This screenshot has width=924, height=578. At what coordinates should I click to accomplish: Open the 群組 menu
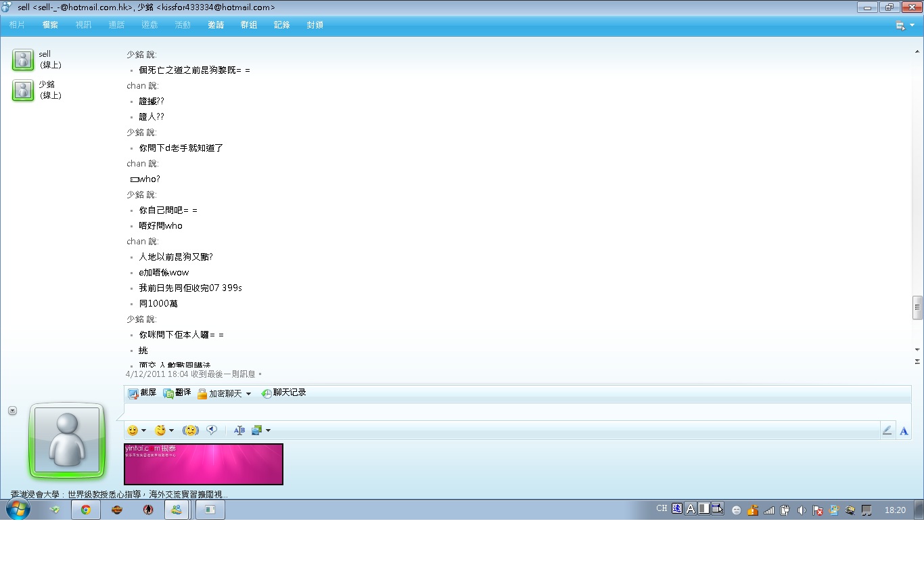point(249,25)
